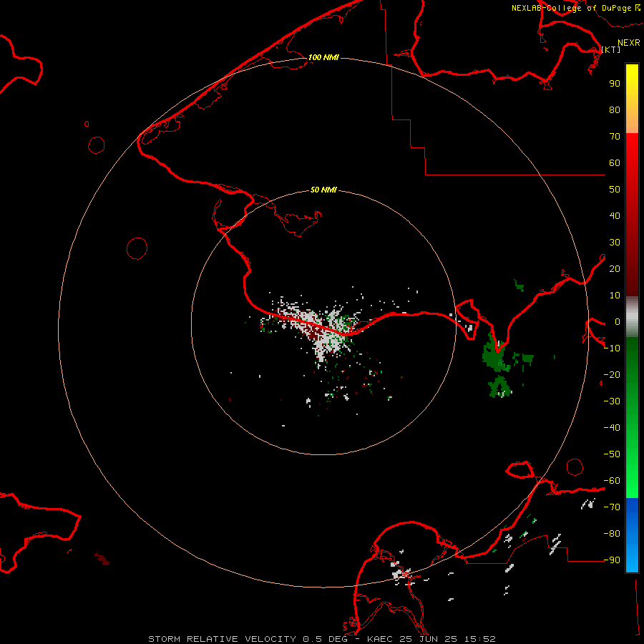Click the 40 value on the velocity scale
Screen dimensions: 644x644
[615, 216]
